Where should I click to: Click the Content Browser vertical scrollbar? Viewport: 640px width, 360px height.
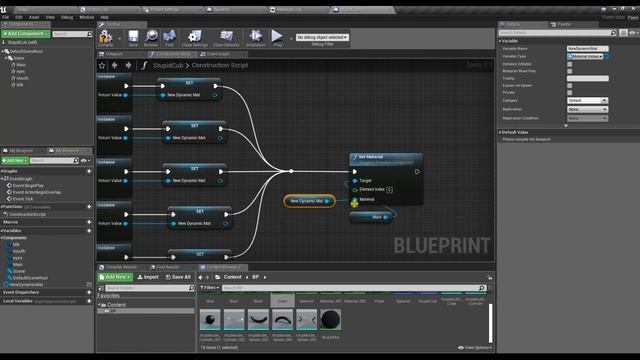tap(491, 323)
